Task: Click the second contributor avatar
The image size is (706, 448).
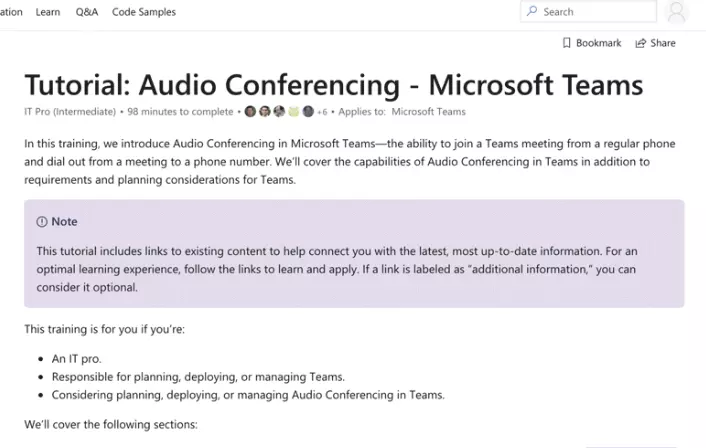Action: (x=265, y=112)
